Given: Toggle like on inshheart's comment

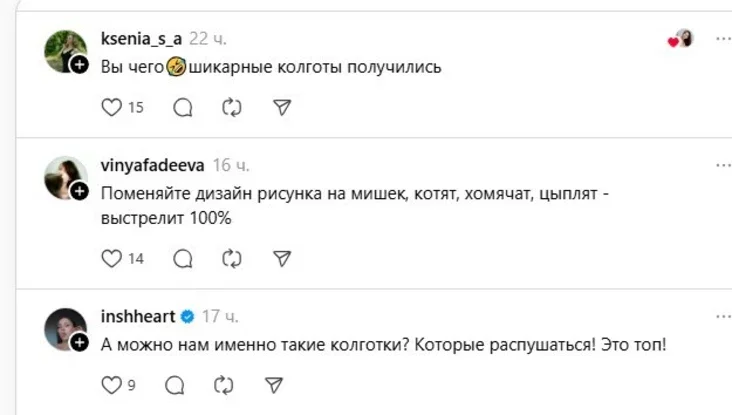Looking at the screenshot, I should [x=111, y=384].
